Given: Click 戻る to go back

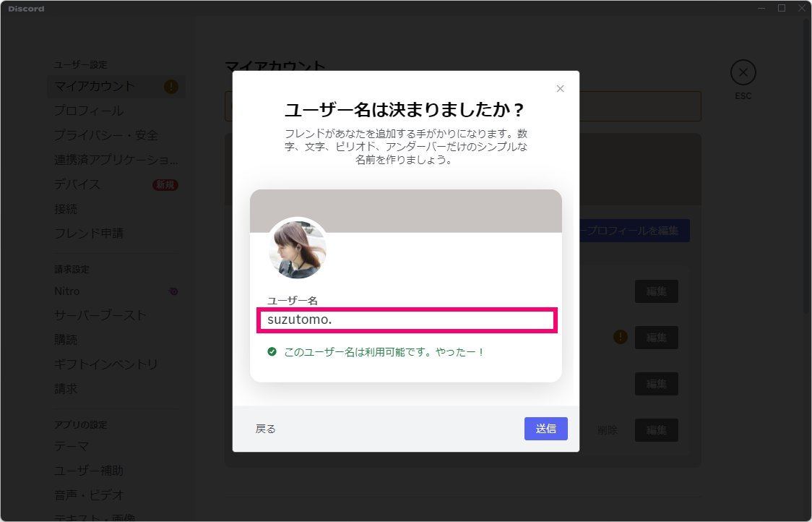Looking at the screenshot, I should [265, 428].
